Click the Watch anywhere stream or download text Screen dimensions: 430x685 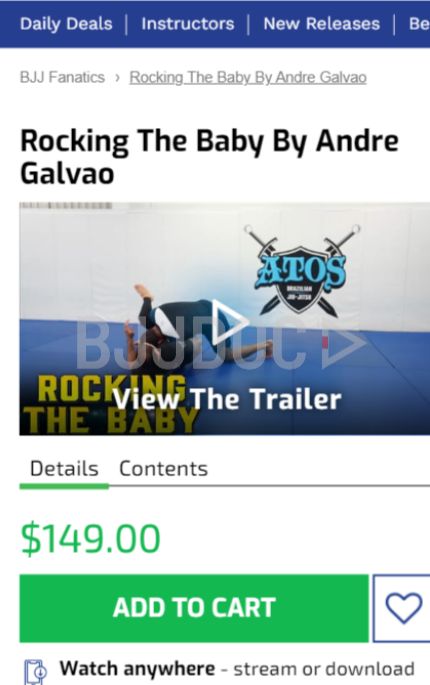(x=236, y=669)
